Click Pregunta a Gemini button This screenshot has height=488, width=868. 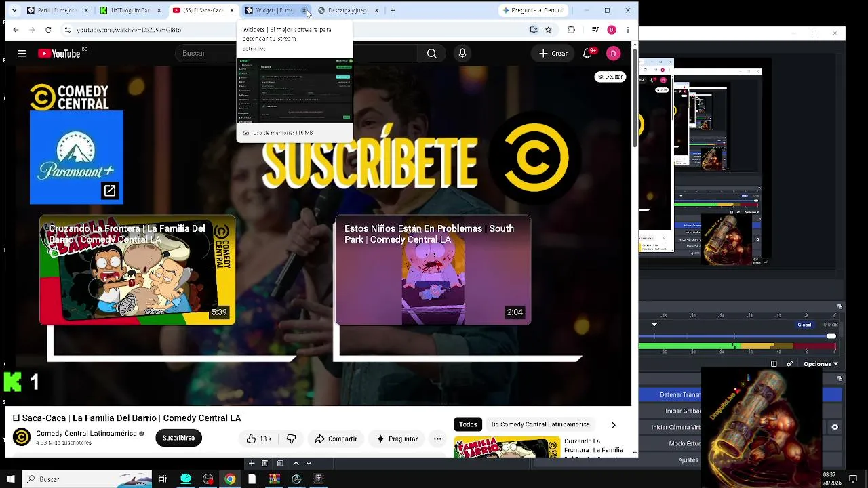533,10
